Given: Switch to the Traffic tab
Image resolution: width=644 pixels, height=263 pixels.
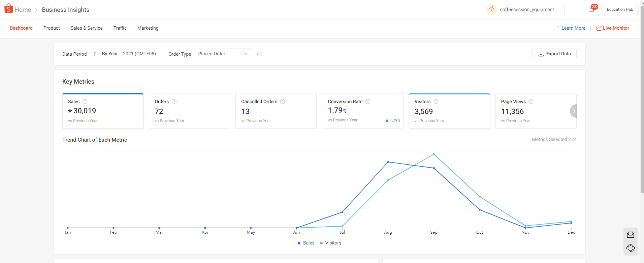Looking at the screenshot, I should point(120,28).
